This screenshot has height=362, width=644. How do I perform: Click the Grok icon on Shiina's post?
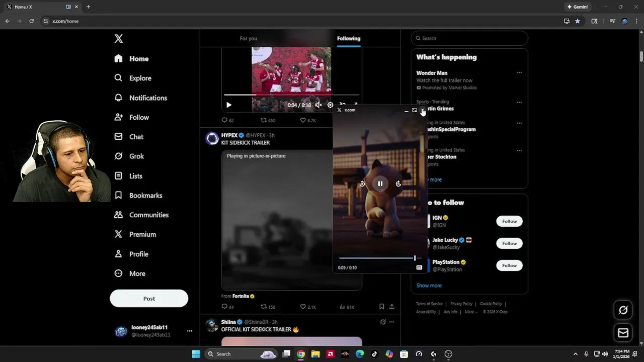point(383,322)
